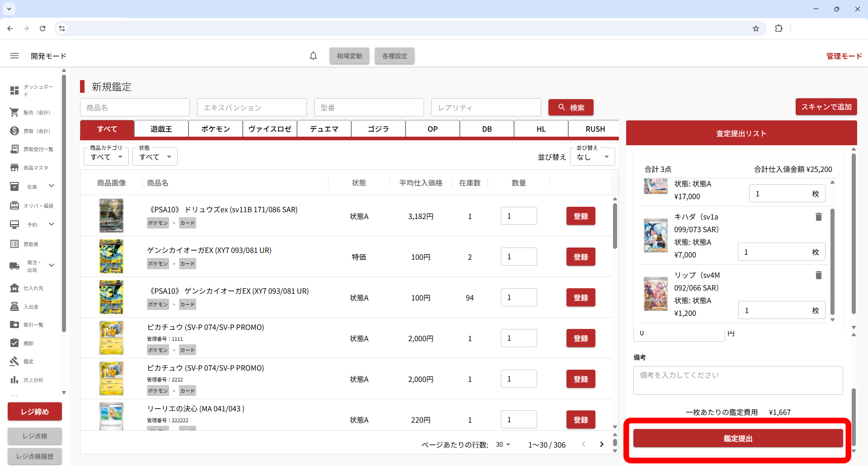868x467 pixels.
Task: Open the dashboard icon in sidebar
Action: point(14,91)
